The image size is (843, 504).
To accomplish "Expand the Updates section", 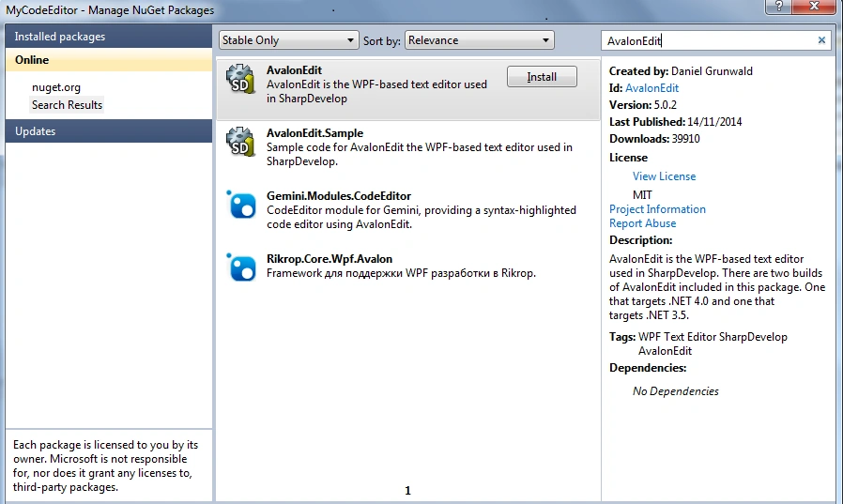I will point(109,131).
